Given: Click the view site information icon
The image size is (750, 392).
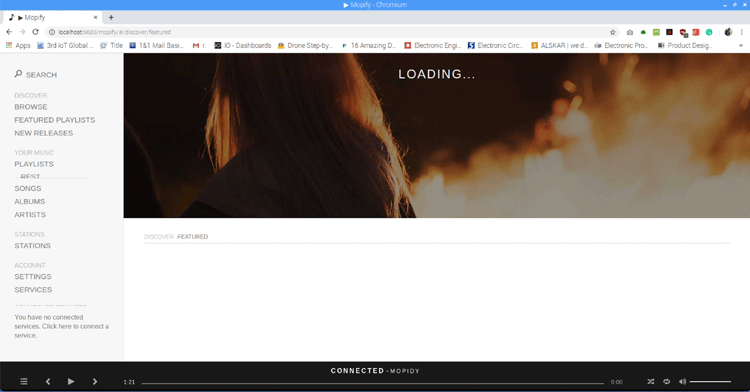Looking at the screenshot, I should (52, 32).
